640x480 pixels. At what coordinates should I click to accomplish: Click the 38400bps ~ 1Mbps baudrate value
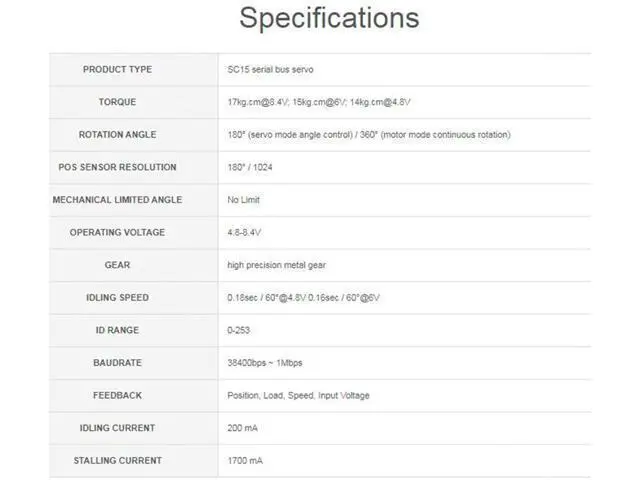pyautogui.click(x=264, y=363)
